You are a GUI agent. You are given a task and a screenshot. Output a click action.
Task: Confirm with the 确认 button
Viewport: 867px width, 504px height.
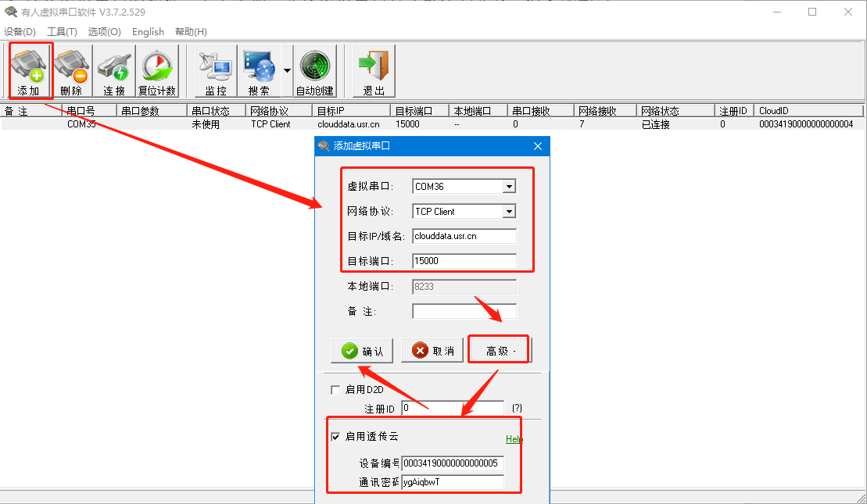tap(362, 351)
